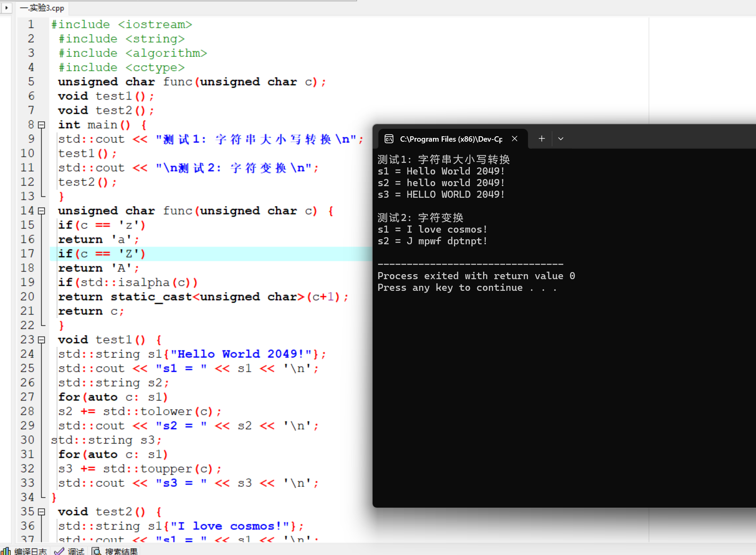
Task: Click console output 's3 = HELLO WORLD 2049!'
Action: [x=441, y=194]
